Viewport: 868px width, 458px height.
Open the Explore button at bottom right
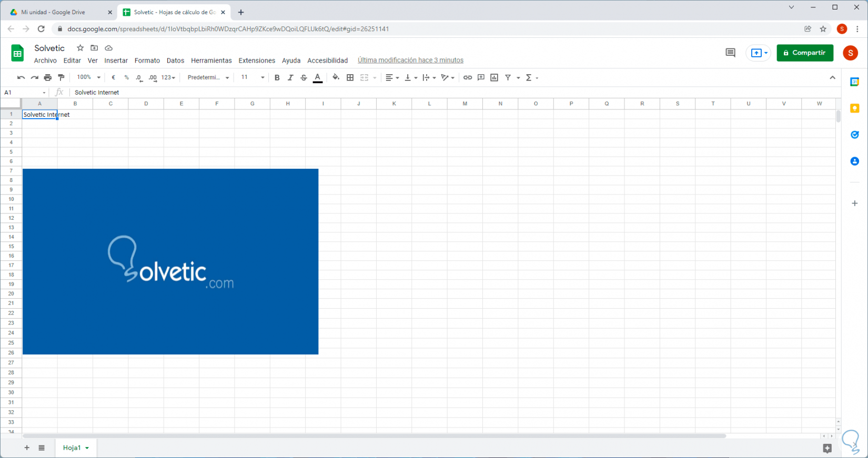tap(827, 449)
